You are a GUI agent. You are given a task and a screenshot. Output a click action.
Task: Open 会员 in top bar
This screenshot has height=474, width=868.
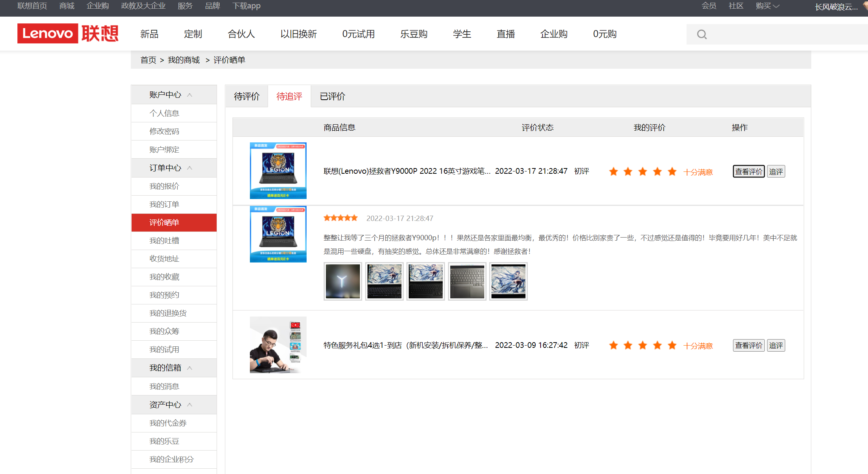[709, 6]
